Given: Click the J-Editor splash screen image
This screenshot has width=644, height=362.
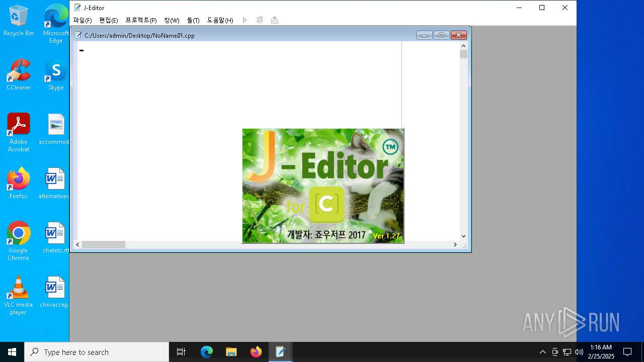Looking at the screenshot, I should (323, 186).
